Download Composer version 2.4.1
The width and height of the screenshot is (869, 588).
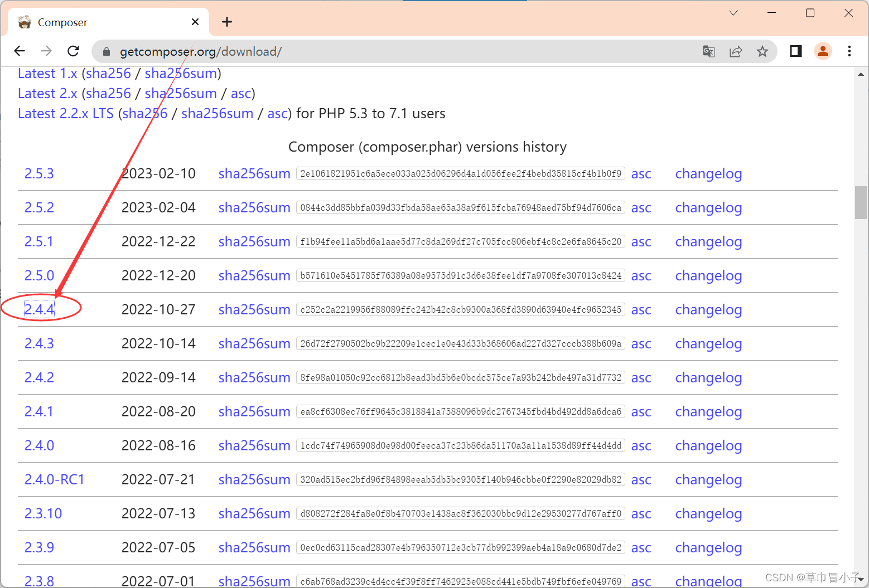pos(39,411)
